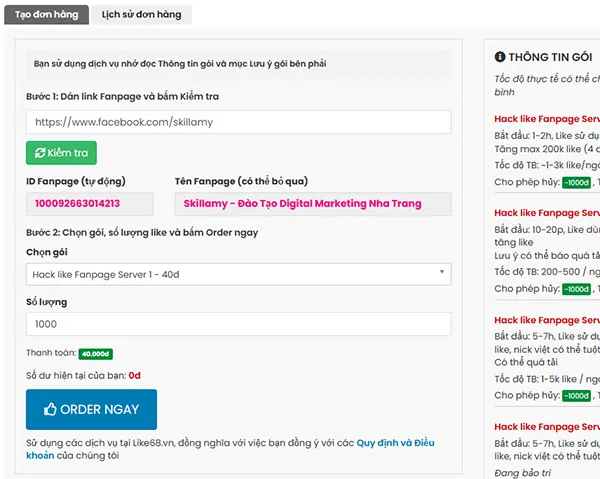Click the info icon beside THÔNG TIN GÓI

click(x=500, y=57)
